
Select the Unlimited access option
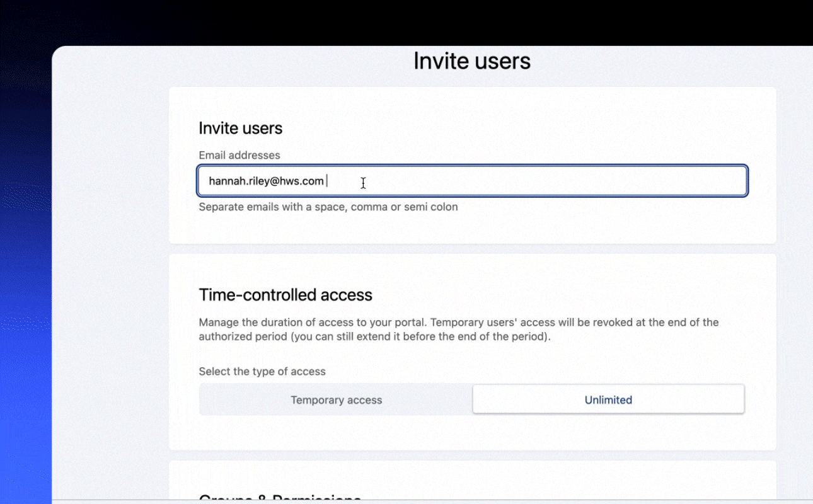pos(608,400)
